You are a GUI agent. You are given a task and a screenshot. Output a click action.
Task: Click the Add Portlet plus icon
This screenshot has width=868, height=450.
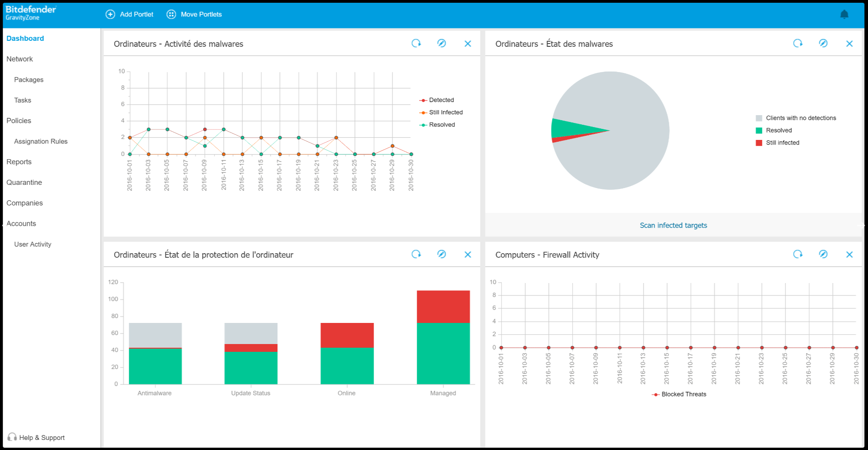click(110, 14)
